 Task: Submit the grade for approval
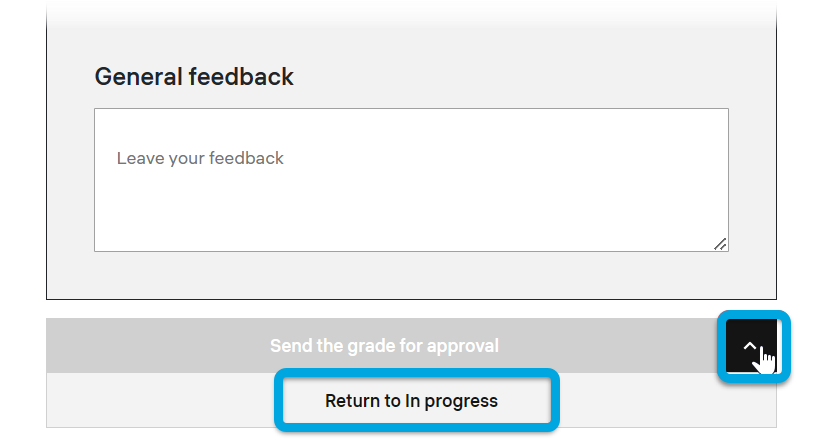coord(384,346)
